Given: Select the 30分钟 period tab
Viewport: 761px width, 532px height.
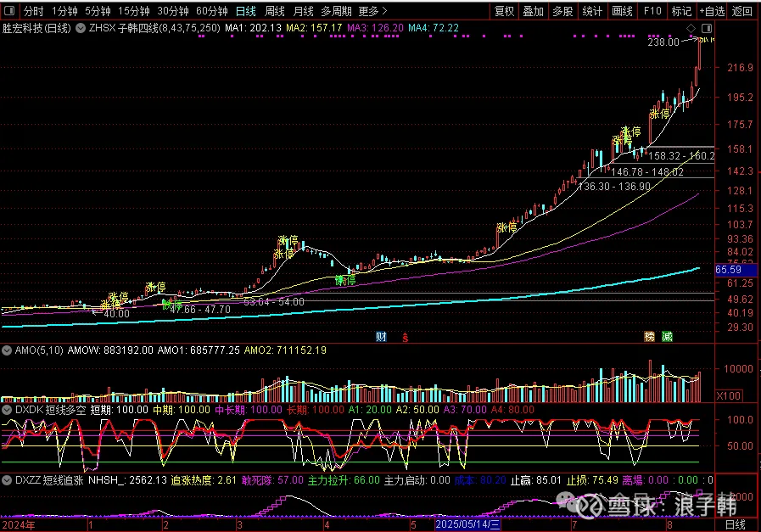Looking at the screenshot, I should pyautogui.click(x=173, y=11).
